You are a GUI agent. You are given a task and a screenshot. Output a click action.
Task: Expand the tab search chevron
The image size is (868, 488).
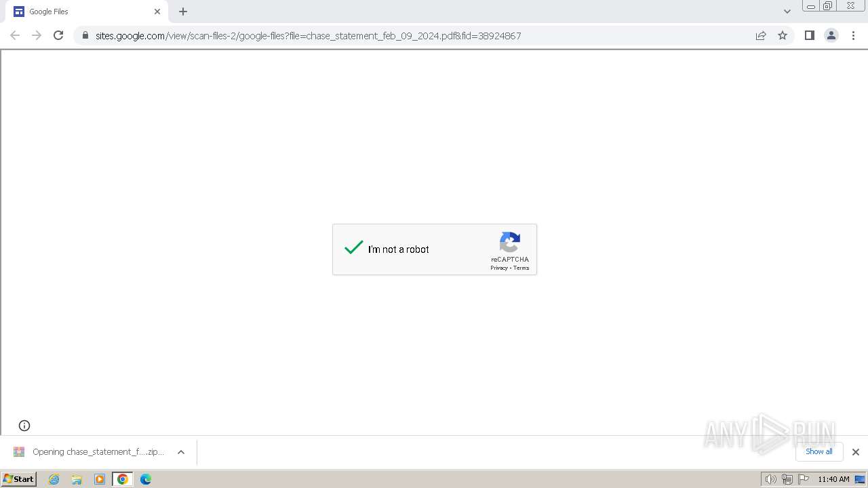(787, 12)
